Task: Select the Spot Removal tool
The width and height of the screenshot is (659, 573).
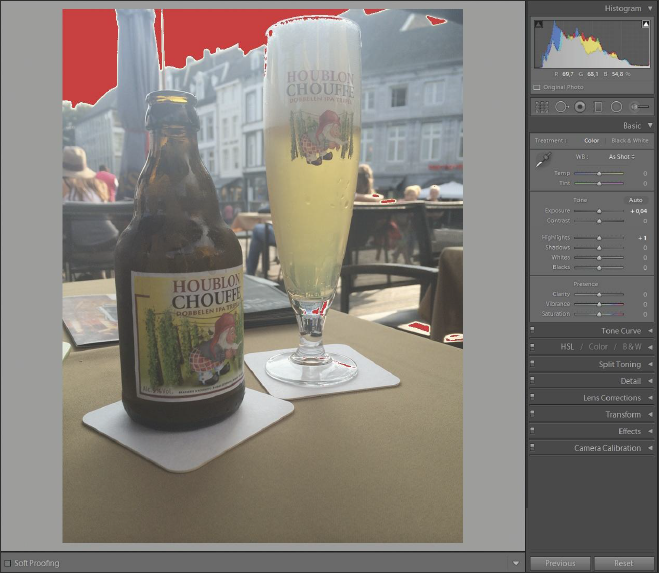Action: point(560,107)
